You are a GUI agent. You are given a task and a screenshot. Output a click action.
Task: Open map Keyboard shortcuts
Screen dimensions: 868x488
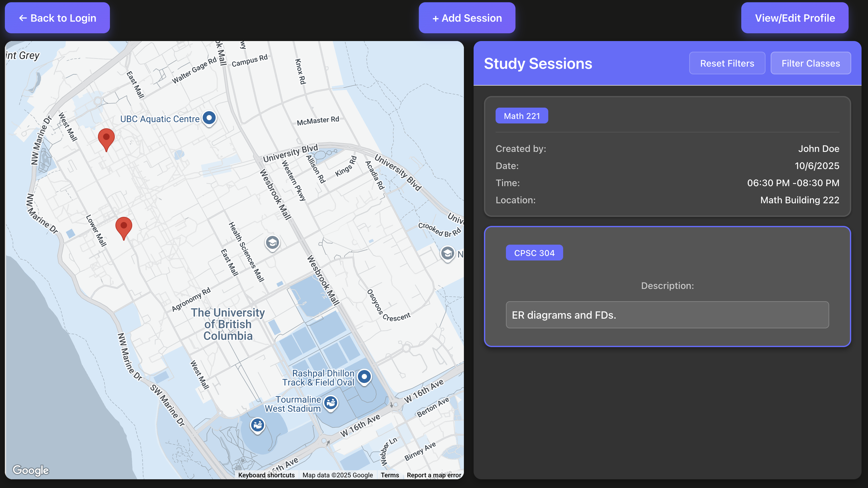266,475
